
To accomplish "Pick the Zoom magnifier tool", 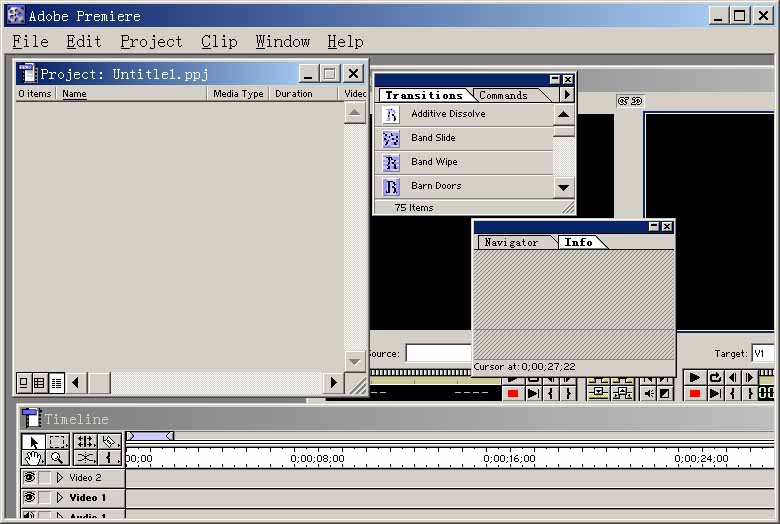I will click(58, 458).
